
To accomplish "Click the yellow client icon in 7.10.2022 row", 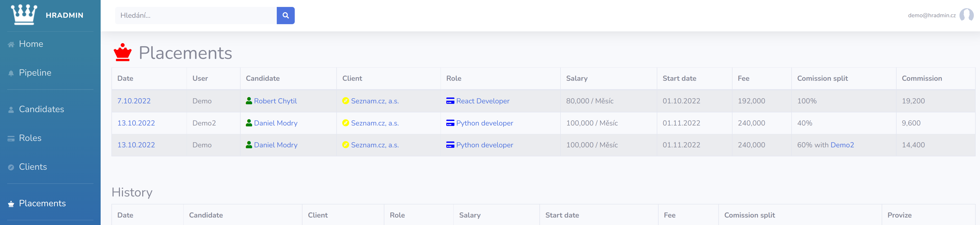I will click(x=345, y=101).
